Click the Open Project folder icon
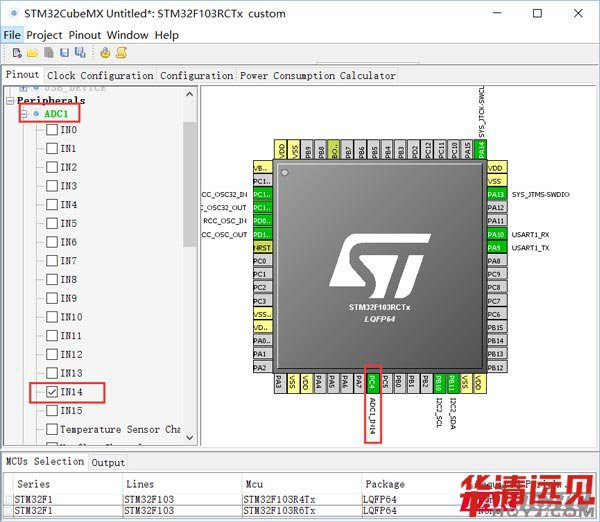 pos(33,53)
